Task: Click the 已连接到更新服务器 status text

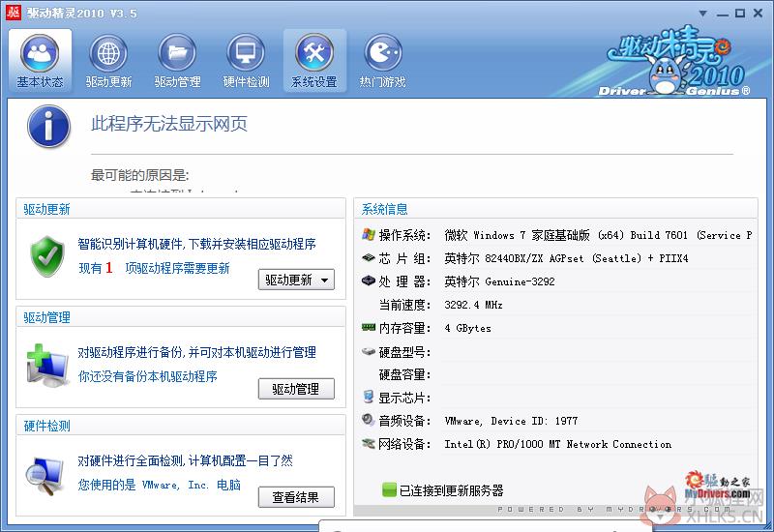Action: point(451,490)
